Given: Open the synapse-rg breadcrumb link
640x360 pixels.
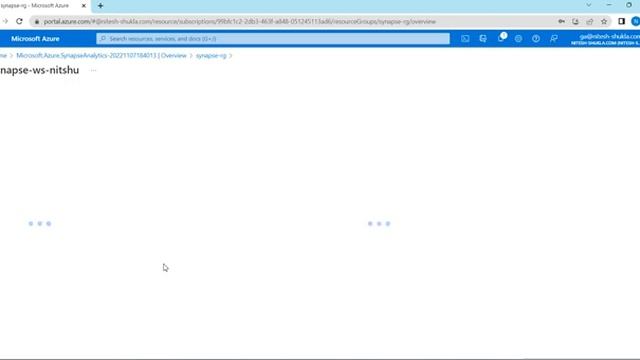Looking at the screenshot, I should click(211, 56).
